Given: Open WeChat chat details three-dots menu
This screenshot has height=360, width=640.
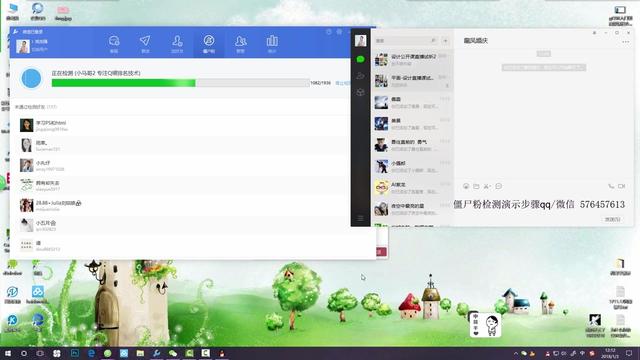Looking at the screenshot, I should pyautogui.click(x=625, y=42).
